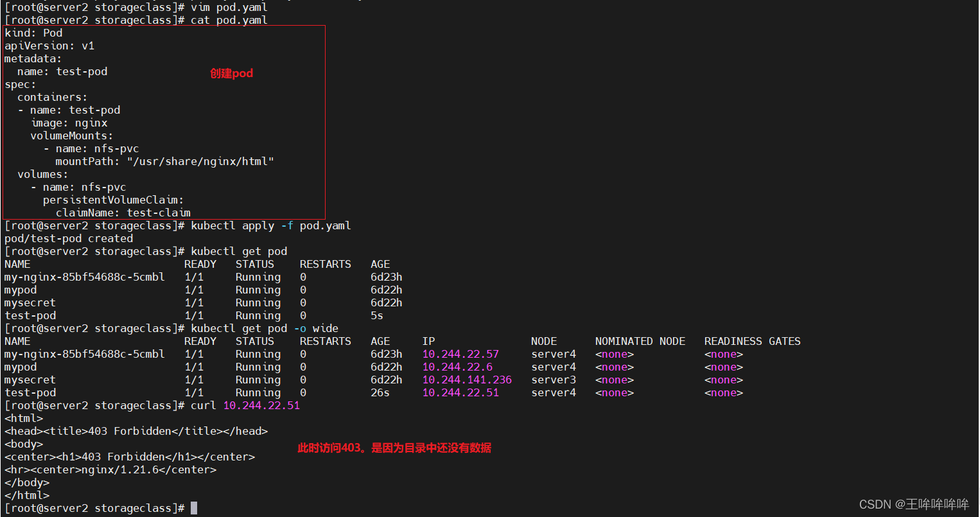Click the "spec:" key
980x517 pixels.
[x=21, y=84]
